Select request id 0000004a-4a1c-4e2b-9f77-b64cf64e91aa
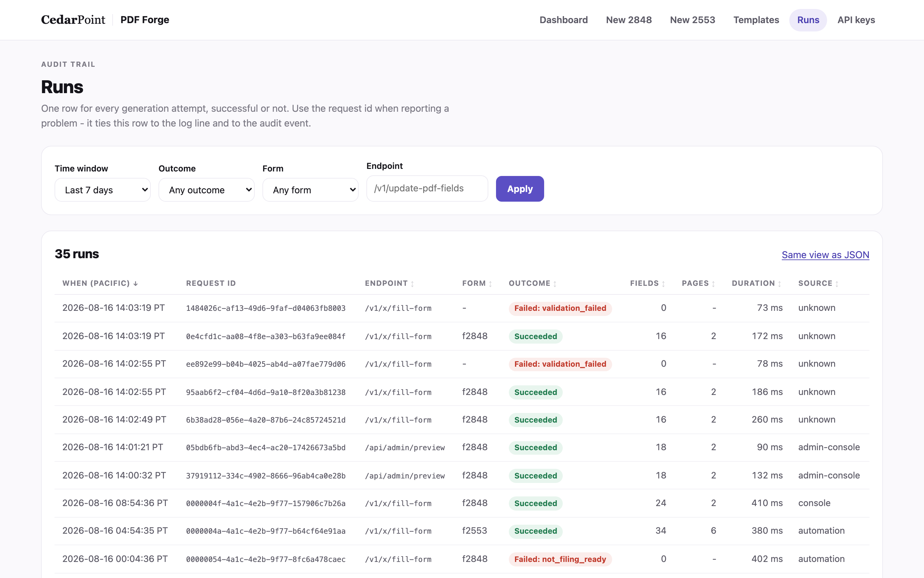 266,531
